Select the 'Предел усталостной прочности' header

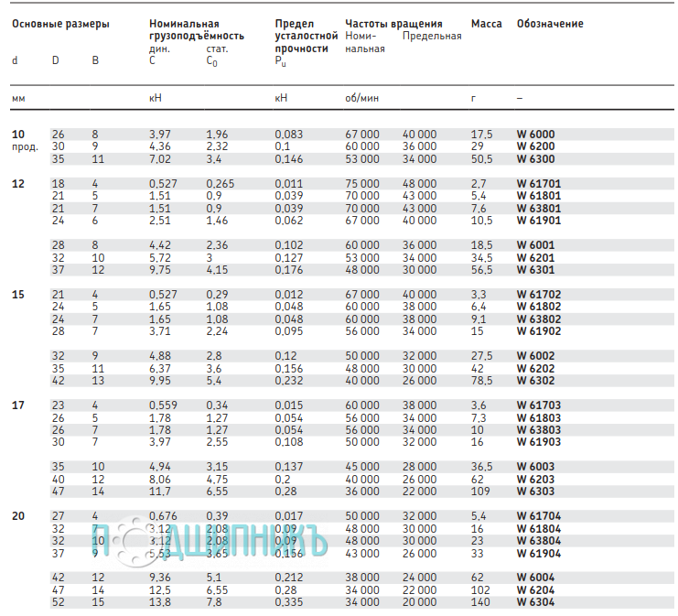(x=307, y=36)
